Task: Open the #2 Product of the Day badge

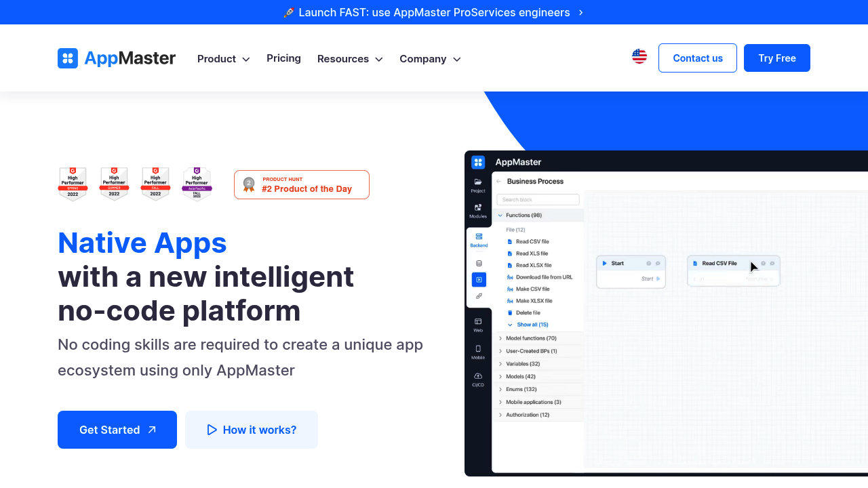Action: 302,184
